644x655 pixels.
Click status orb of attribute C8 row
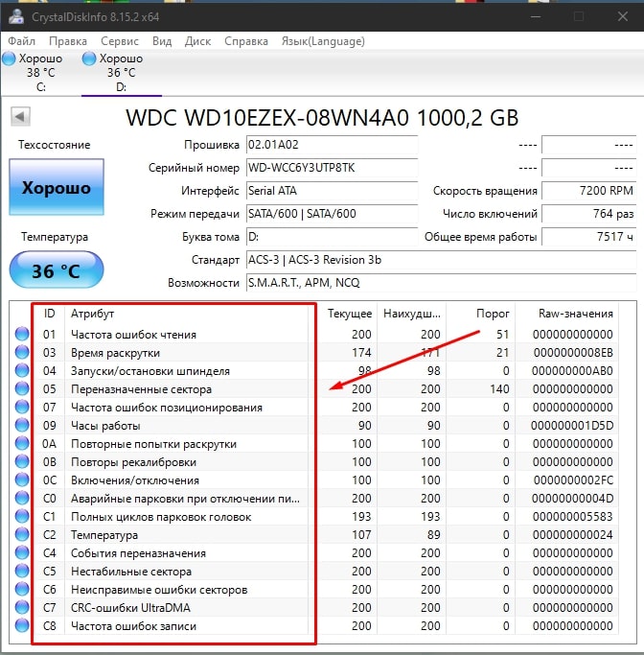click(x=22, y=625)
